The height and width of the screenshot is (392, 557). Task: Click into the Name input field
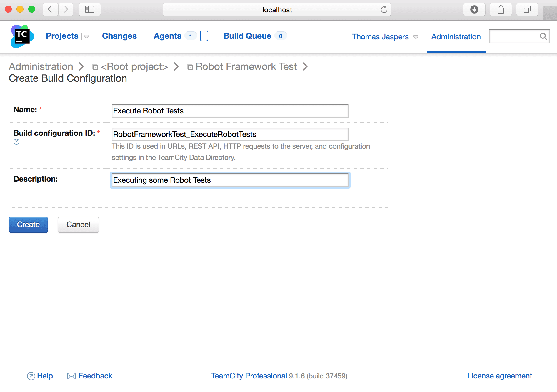click(x=230, y=111)
